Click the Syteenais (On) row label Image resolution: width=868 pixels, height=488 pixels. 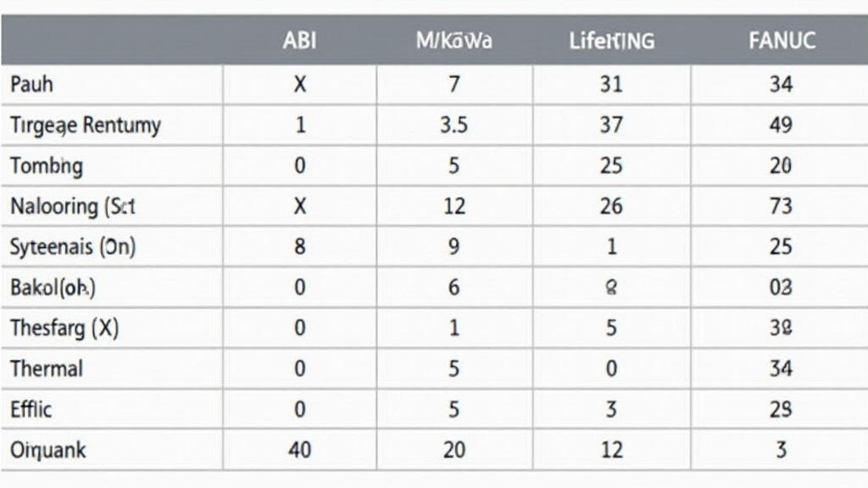[x=72, y=247]
